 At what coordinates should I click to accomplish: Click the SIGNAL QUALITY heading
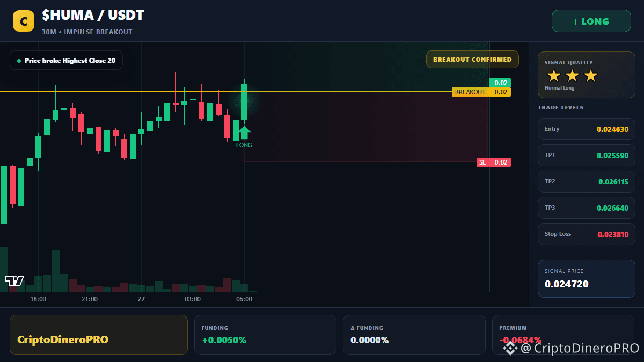(568, 63)
